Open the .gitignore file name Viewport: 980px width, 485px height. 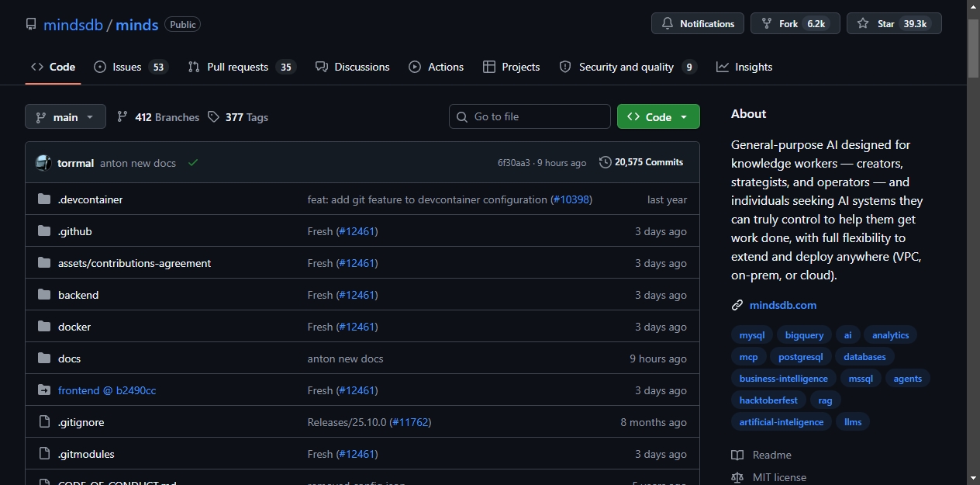81,422
